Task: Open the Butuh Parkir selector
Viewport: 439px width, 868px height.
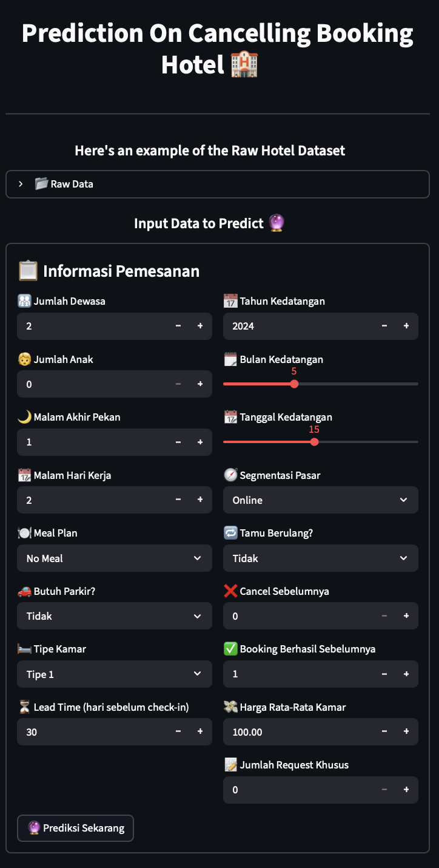Action: pos(114,615)
